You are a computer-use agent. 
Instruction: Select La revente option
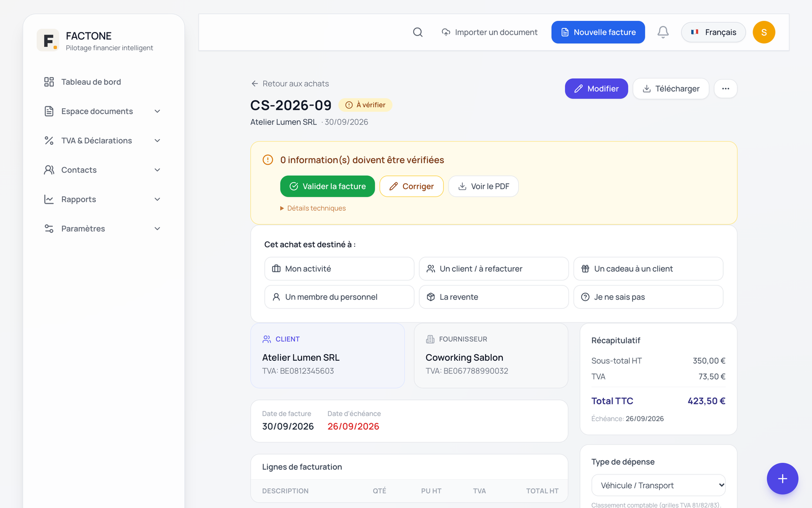click(494, 297)
